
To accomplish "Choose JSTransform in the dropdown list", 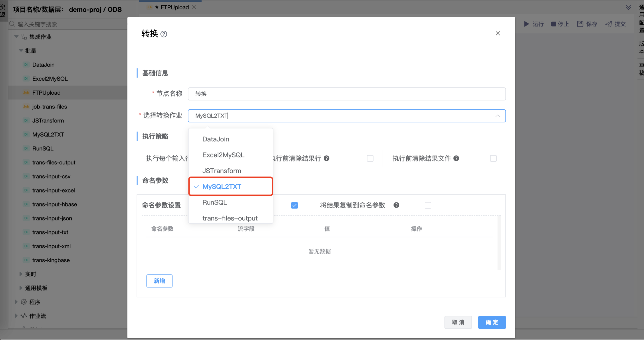I will (x=221, y=171).
